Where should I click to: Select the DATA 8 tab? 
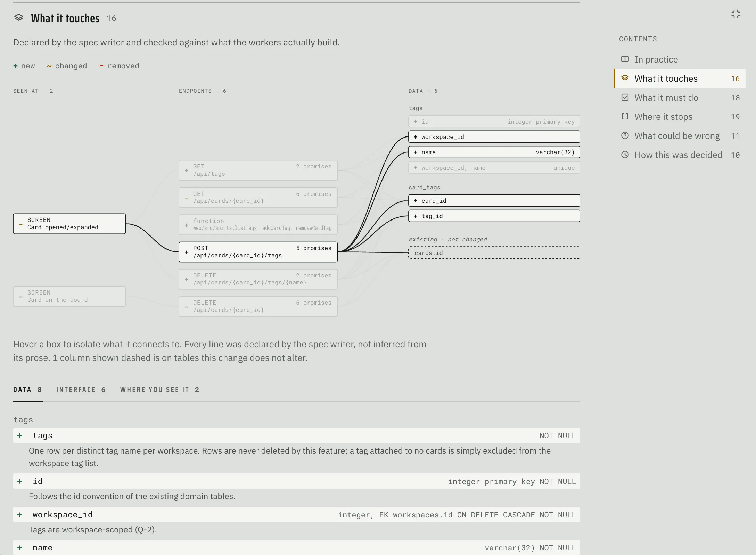tap(28, 390)
